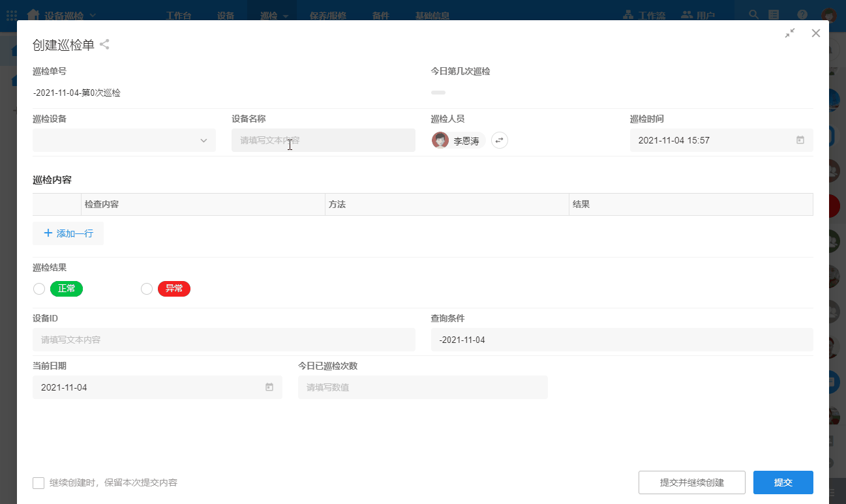Exit fullscreen with the shrink arrows icon
The width and height of the screenshot is (846, 504).
click(790, 33)
